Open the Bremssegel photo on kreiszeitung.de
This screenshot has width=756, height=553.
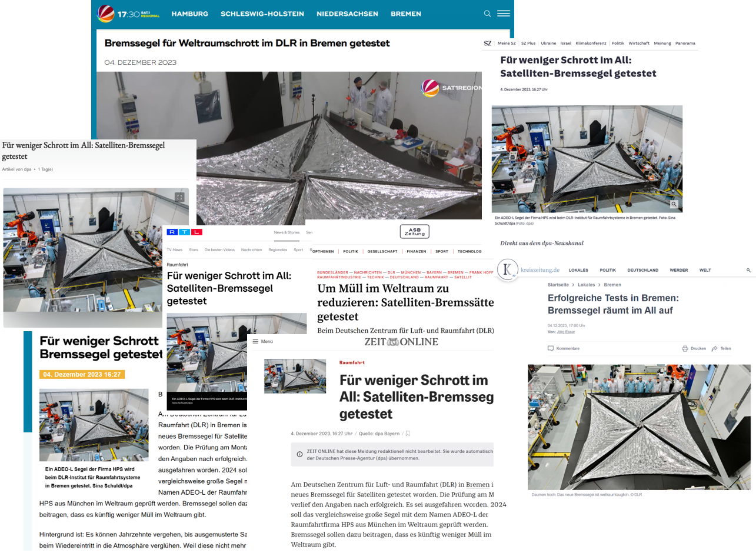[x=640, y=427]
